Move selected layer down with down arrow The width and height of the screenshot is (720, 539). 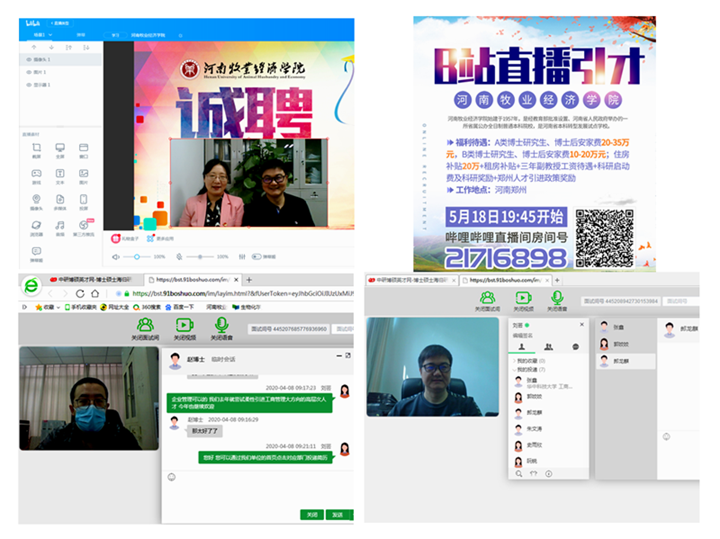tap(51, 47)
